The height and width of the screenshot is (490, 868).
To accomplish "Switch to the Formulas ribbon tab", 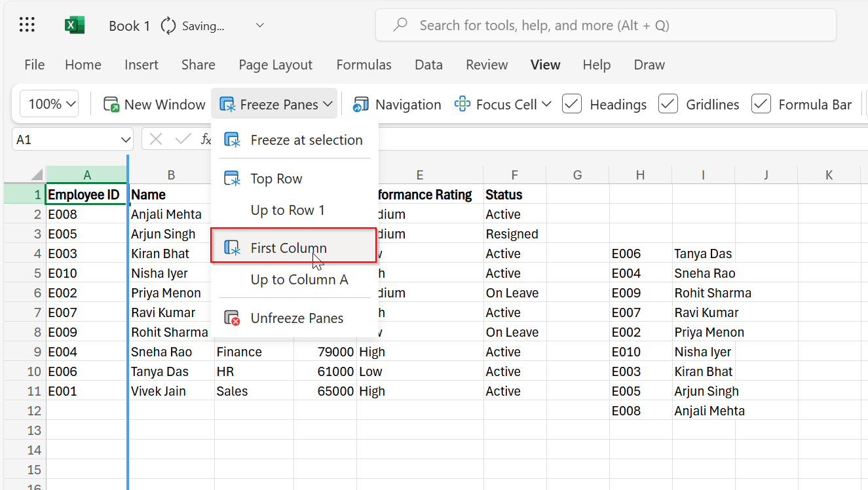I will [364, 64].
